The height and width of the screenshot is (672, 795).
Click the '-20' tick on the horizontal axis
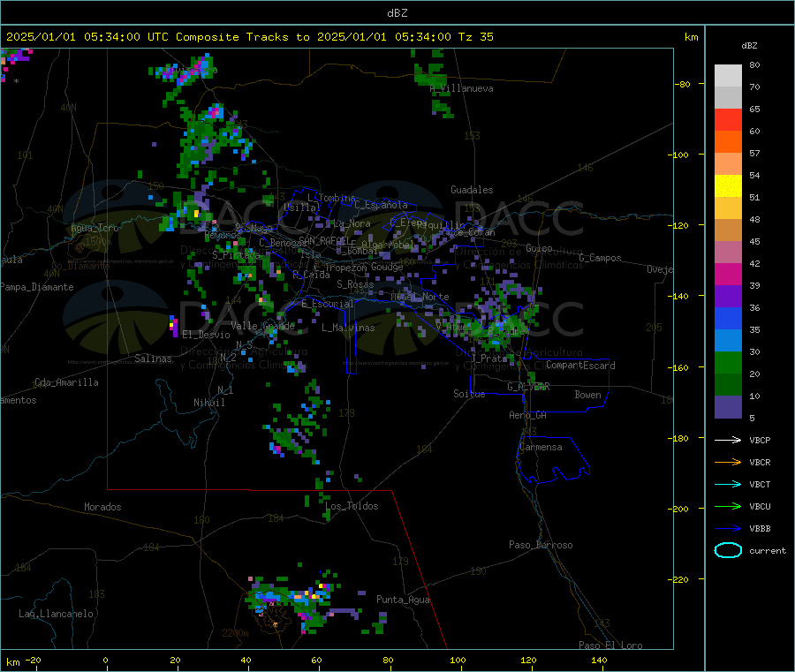point(33,660)
